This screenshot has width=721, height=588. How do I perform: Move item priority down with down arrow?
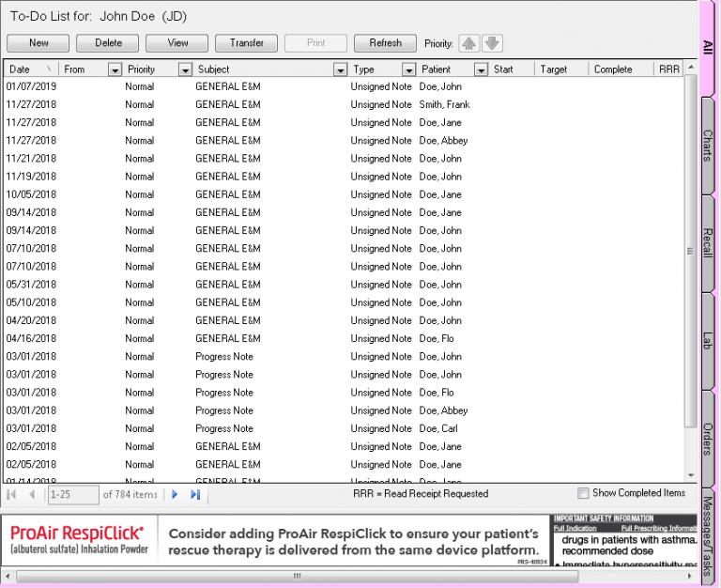point(492,43)
